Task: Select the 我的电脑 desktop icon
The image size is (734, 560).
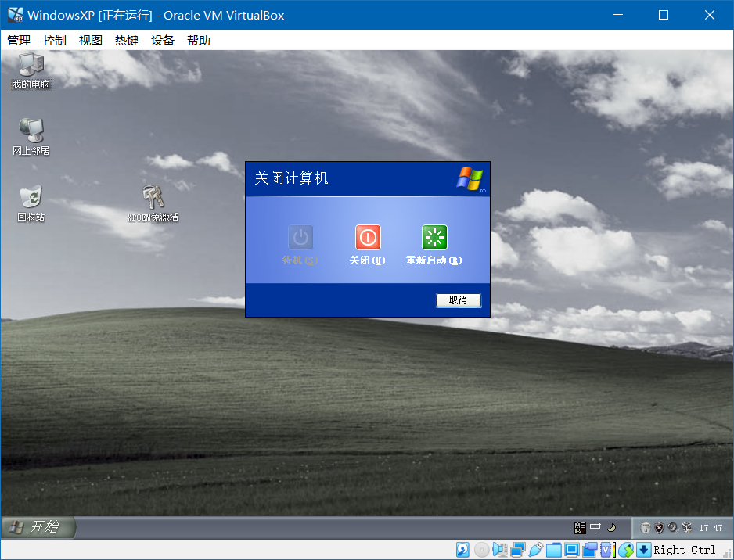Action: pyautogui.click(x=31, y=71)
